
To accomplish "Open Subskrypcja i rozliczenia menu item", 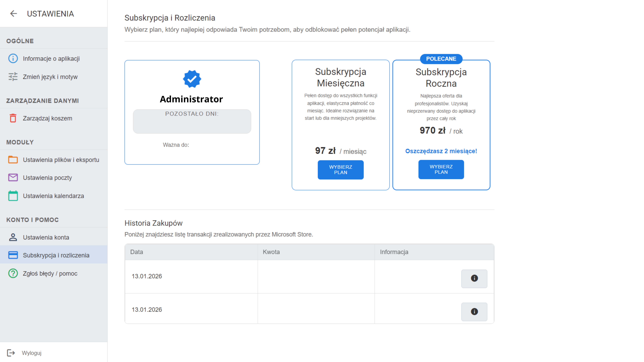I will click(x=56, y=255).
